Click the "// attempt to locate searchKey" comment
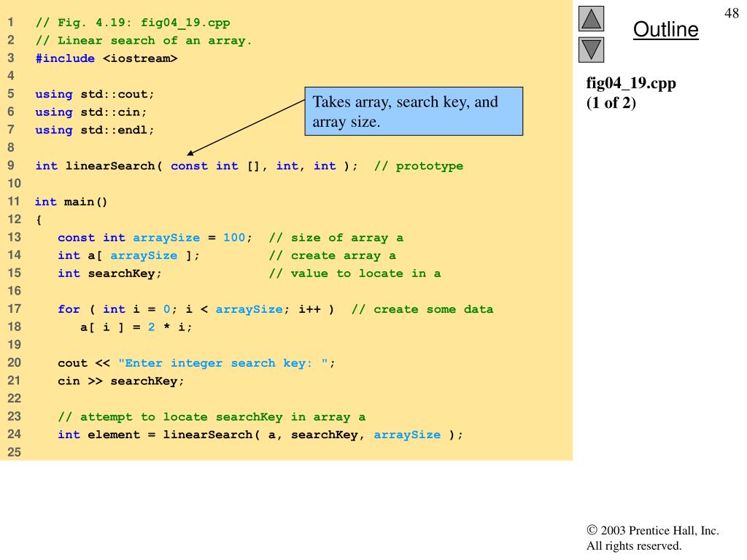This screenshot has width=747, height=560. pyautogui.click(x=212, y=417)
